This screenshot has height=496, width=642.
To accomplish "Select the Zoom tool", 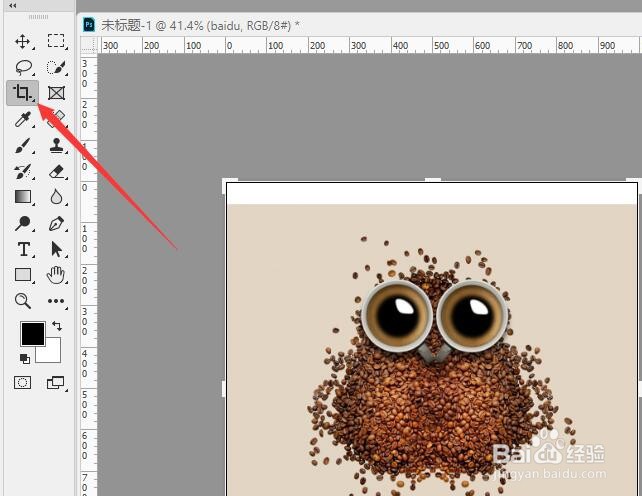I will [23, 301].
